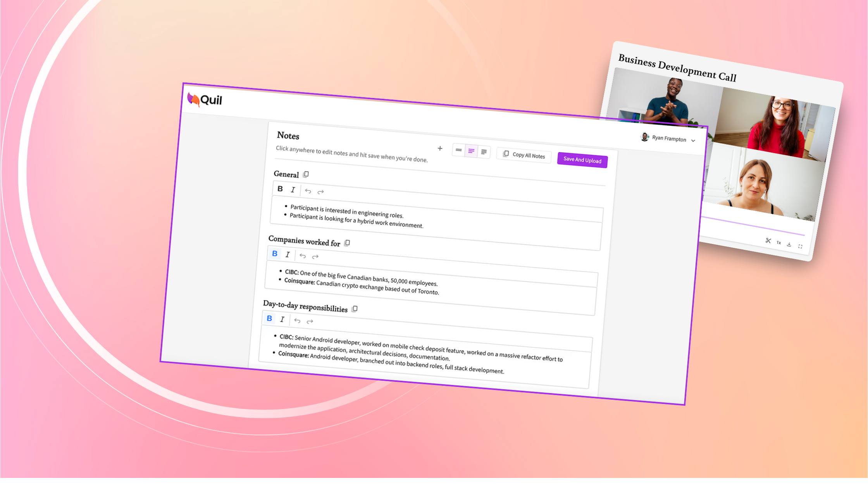Redo the edit in Companies worked for
The height and width of the screenshot is (488, 868).
[x=315, y=256]
